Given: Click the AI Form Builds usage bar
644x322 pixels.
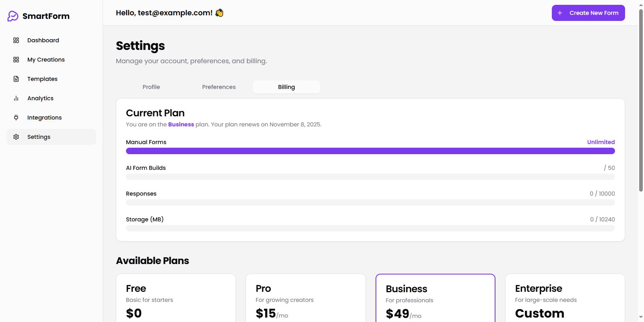Looking at the screenshot, I should click(x=370, y=177).
